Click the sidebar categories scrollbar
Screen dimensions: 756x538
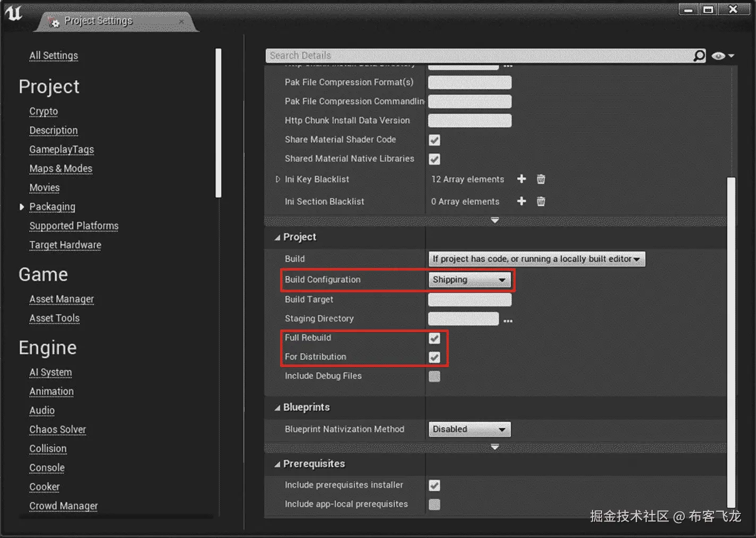point(218,123)
